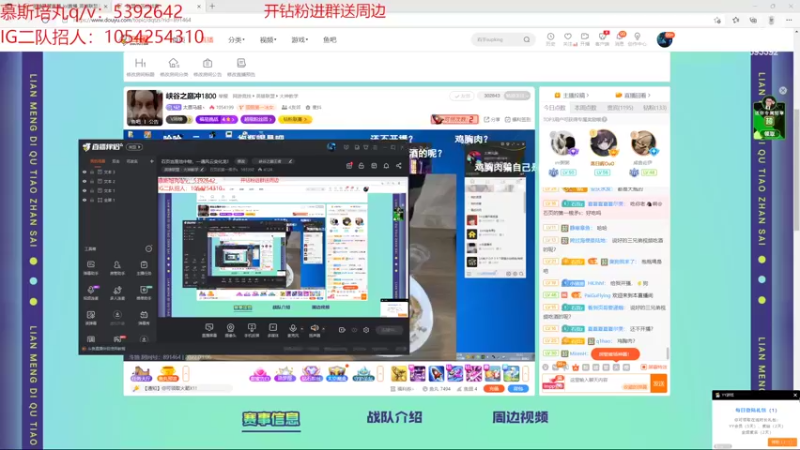Click the edit stream preview icon
The image size is (800, 450).
click(241, 63)
